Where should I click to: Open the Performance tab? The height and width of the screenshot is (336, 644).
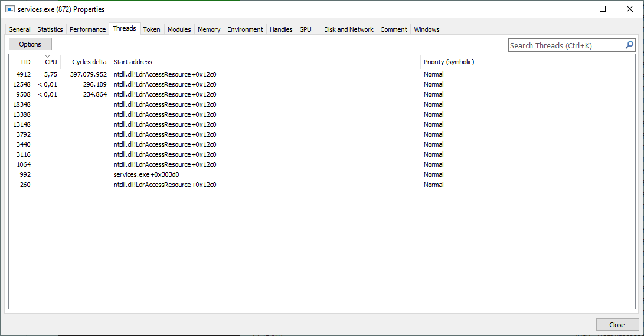tap(87, 29)
